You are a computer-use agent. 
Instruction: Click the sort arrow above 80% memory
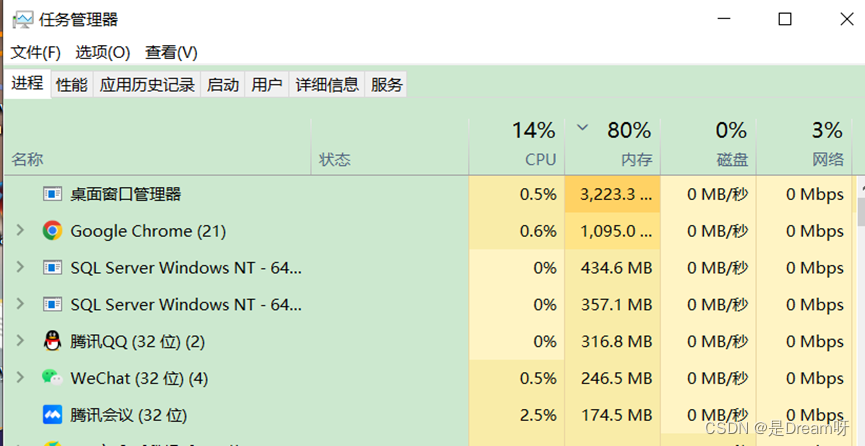[x=582, y=128]
